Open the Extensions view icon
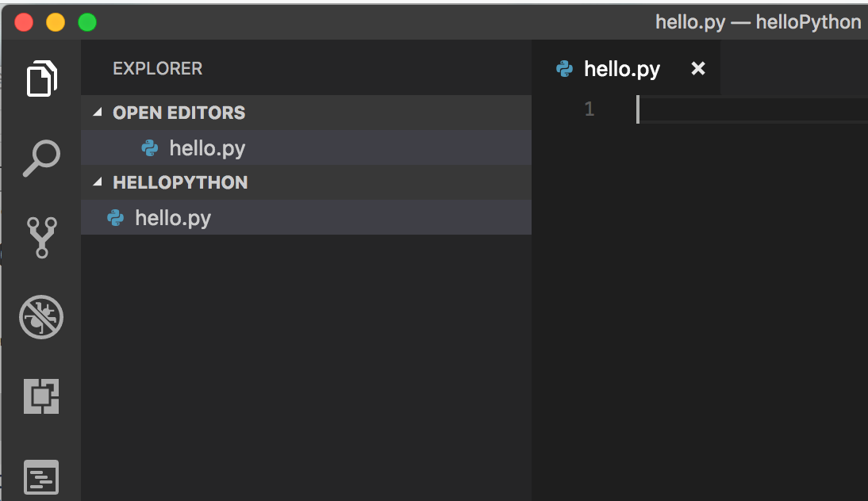 pos(41,396)
